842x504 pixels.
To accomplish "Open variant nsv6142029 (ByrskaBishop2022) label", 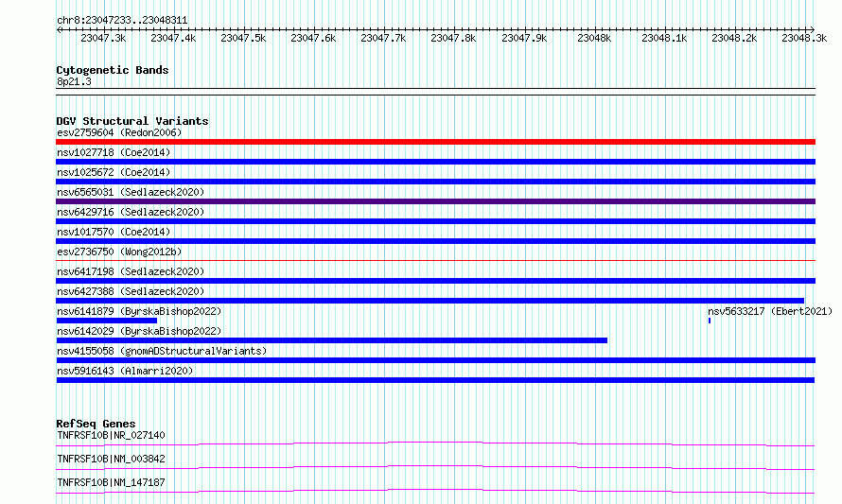I will tap(139, 331).
